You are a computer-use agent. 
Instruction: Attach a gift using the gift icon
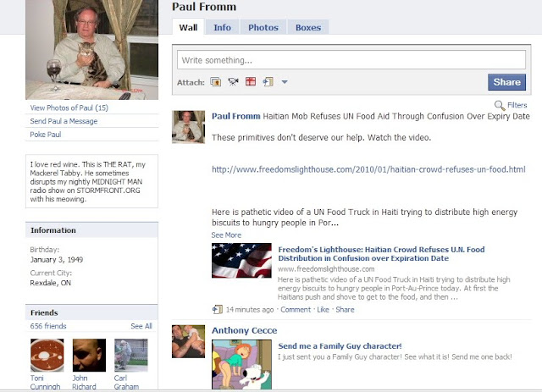click(251, 81)
